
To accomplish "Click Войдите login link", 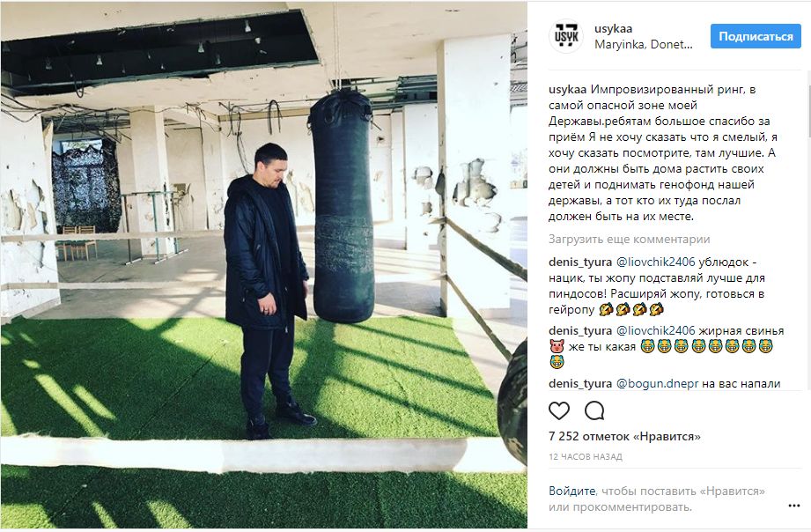I will click(572, 491).
